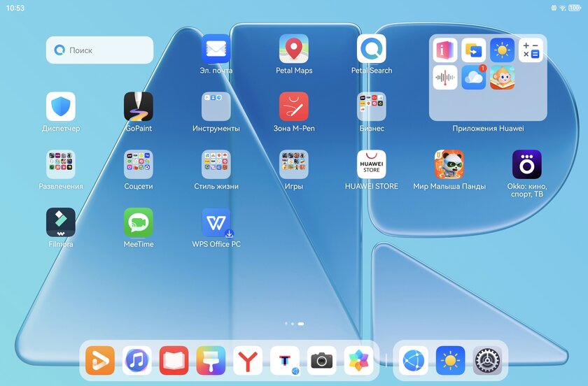588x386 pixels.
Task: Open Petal Search app
Action: pos(371,49)
